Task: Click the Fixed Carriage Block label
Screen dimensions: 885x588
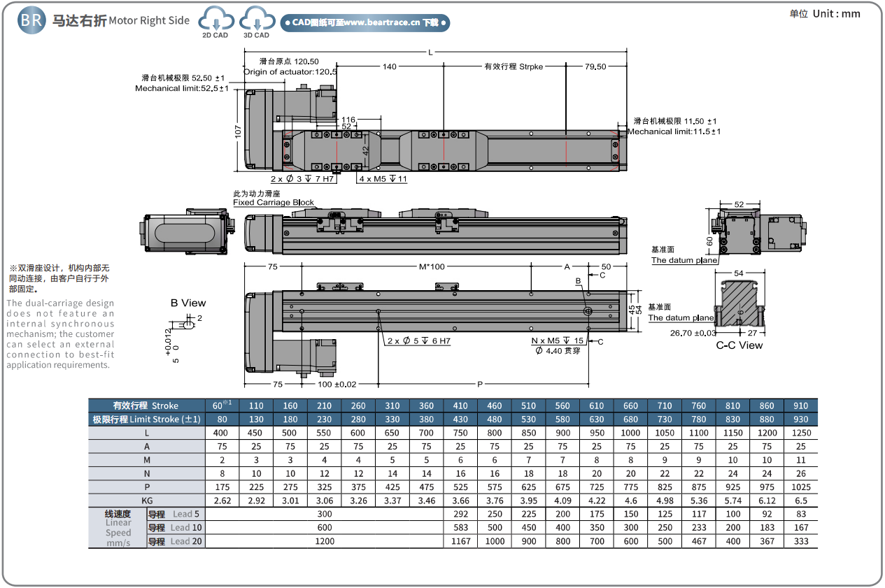Action: tap(273, 203)
